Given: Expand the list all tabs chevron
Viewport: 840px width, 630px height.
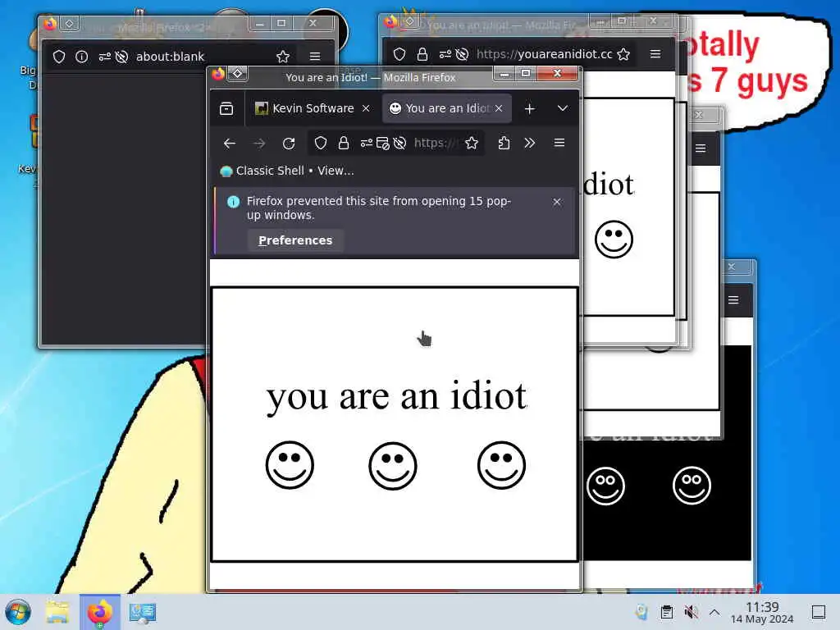Looking at the screenshot, I should 563,108.
